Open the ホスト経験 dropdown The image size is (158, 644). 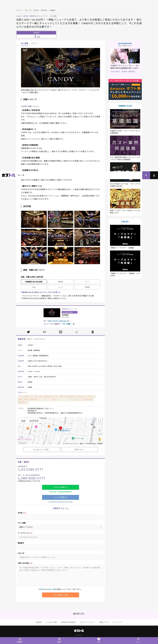60,527
